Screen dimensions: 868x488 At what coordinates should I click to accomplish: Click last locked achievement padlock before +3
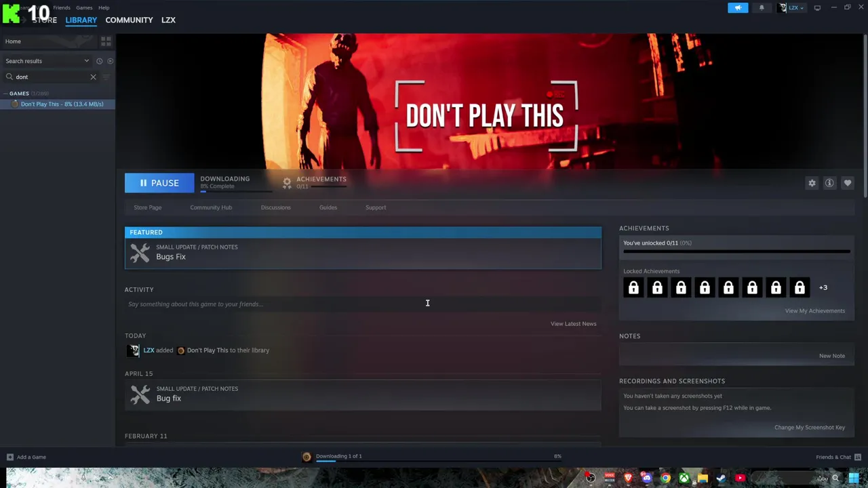pyautogui.click(x=800, y=287)
